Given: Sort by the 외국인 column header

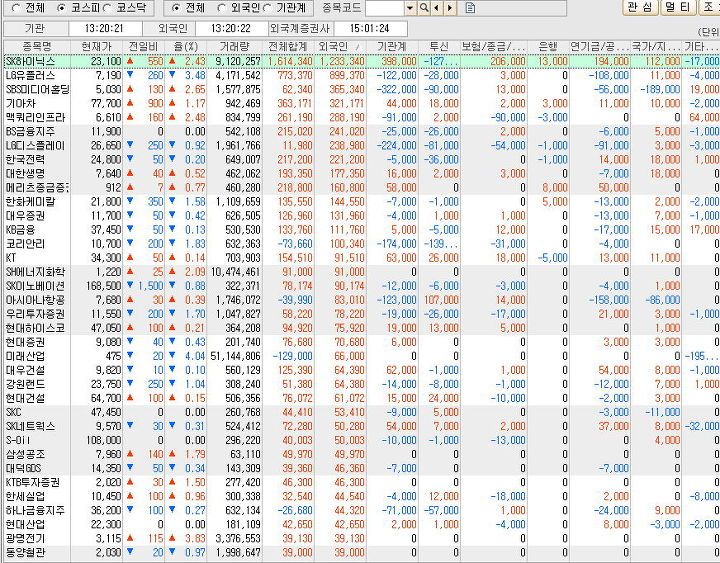Looking at the screenshot, I should (x=340, y=46).
